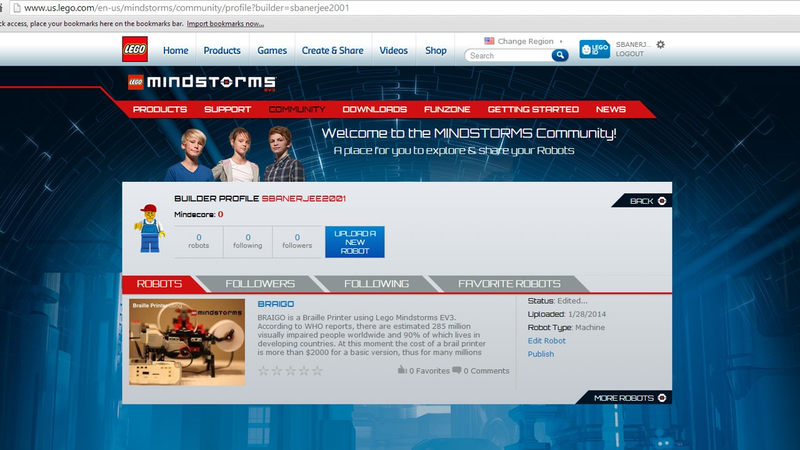Click the Publish link
This screenshot has height=450, width=800.
point(541,354)
